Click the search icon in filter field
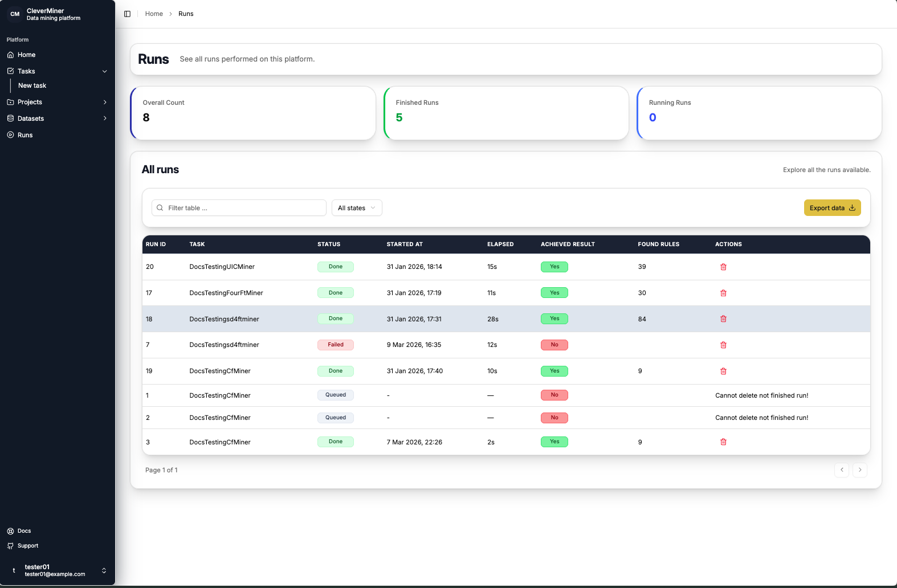The width and height of the screenshot is (897, 588). tap(160, 208)
